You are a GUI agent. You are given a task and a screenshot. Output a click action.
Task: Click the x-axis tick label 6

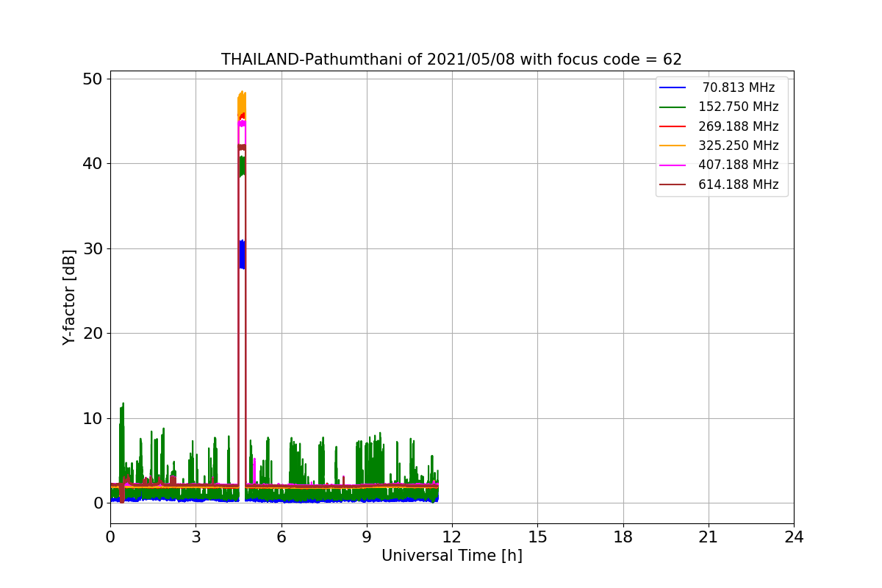pyautogui.click(x=281, y=537)
